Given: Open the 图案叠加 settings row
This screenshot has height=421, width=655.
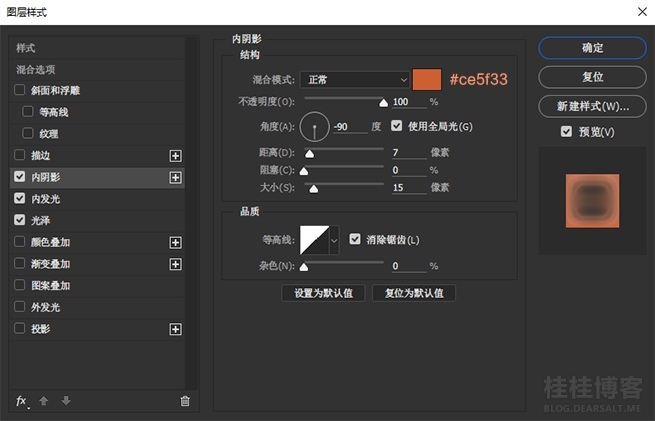Looking at the screenshot, I should pos(97,286).
